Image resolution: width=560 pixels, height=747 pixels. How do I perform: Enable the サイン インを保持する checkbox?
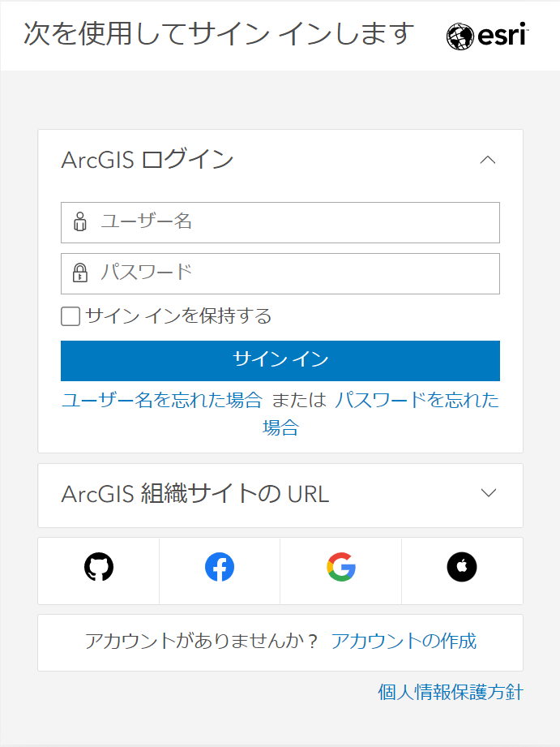(x=71, y=316)
